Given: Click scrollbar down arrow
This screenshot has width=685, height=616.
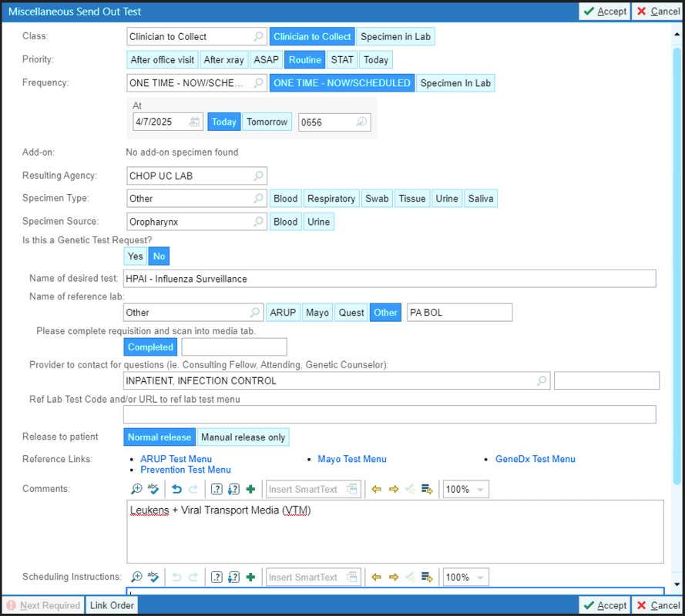Looking at the screenshot, I should 677,584.
